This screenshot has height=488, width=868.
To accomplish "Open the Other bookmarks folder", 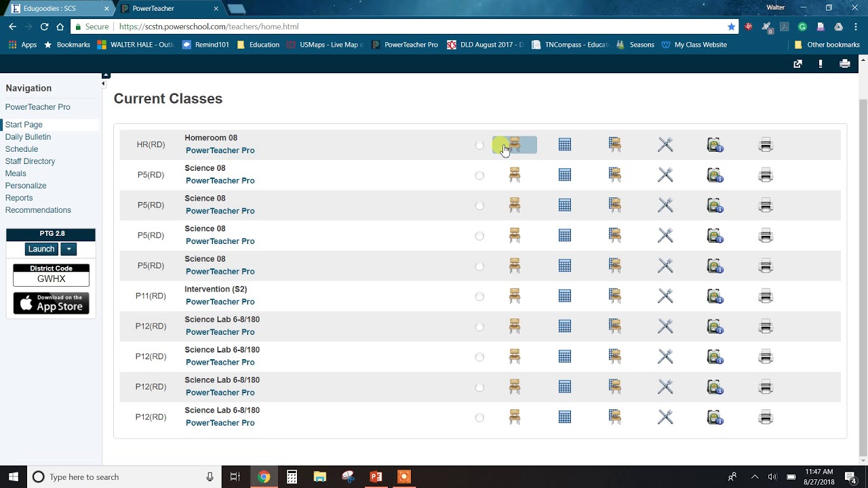I will (x=827, y=45).
